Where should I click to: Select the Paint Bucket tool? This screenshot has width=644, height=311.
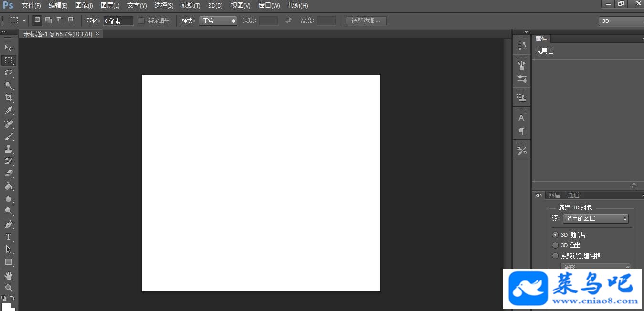(9, 186)
